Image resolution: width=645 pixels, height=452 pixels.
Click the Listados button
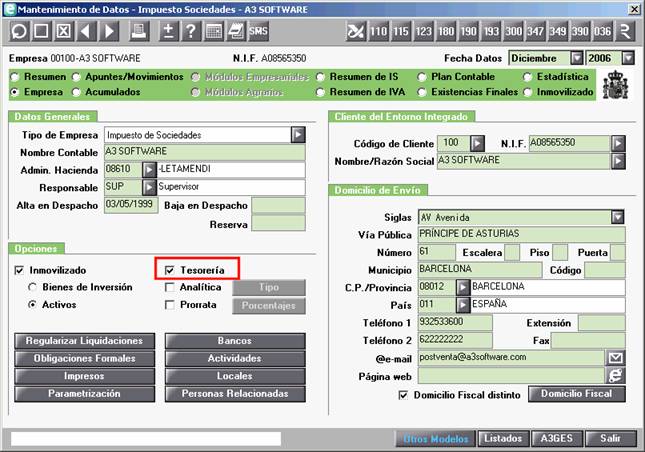(503, 439)
